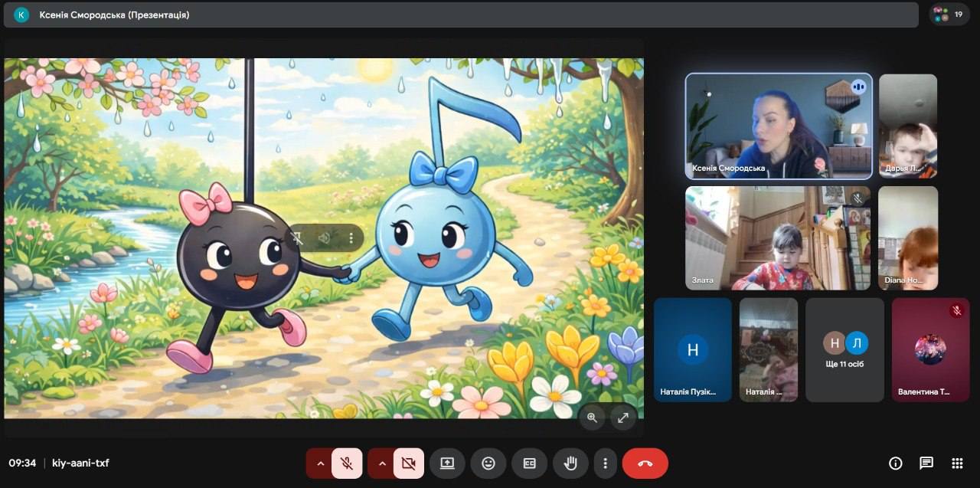Image resolution: width=980 pixels, height=488 pixels.
Task: Mute the presentation audio
Action: click(324, 238)
